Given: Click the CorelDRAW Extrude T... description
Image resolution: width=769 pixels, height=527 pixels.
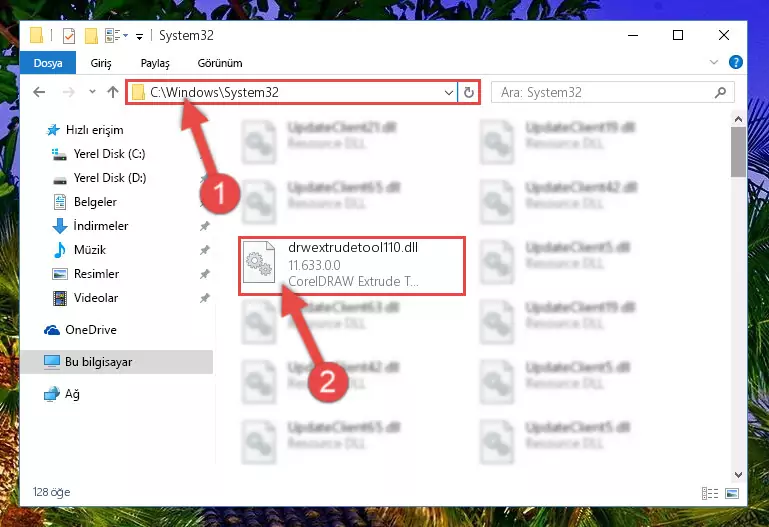Looking at the screenshot, I should click(353, 281).
